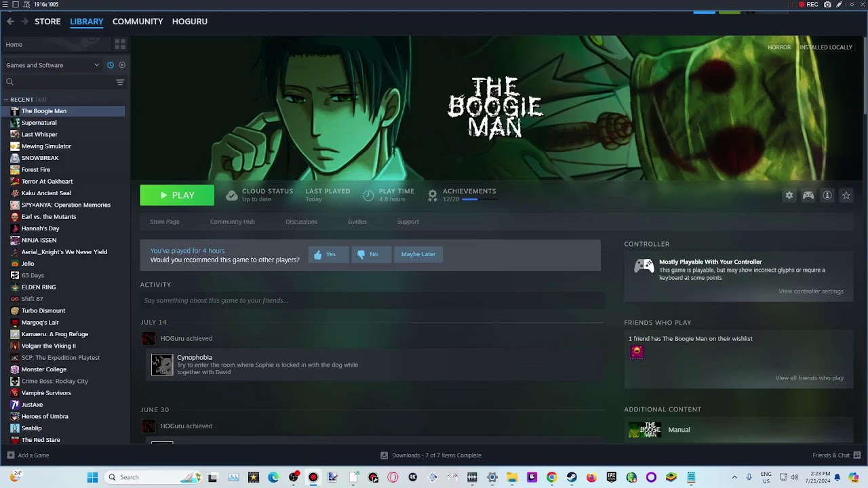Click the volume speaker tray icon

(x=794, y=477)
